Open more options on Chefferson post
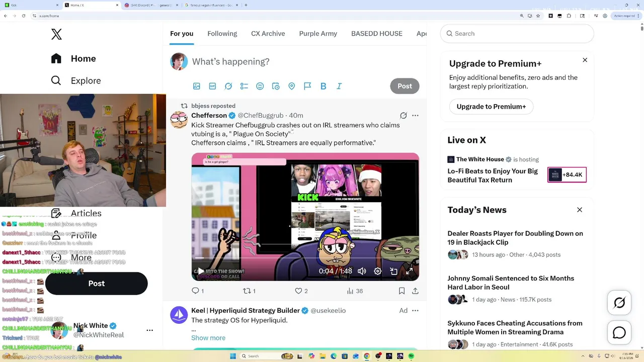Screen dimensions: 644x362 tap(415, 115)
